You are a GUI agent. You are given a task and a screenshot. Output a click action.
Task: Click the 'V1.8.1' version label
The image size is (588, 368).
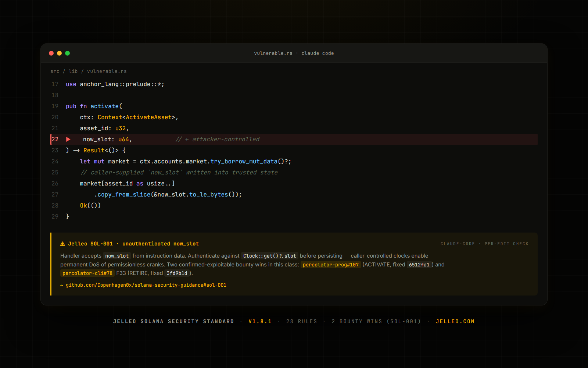260,321
